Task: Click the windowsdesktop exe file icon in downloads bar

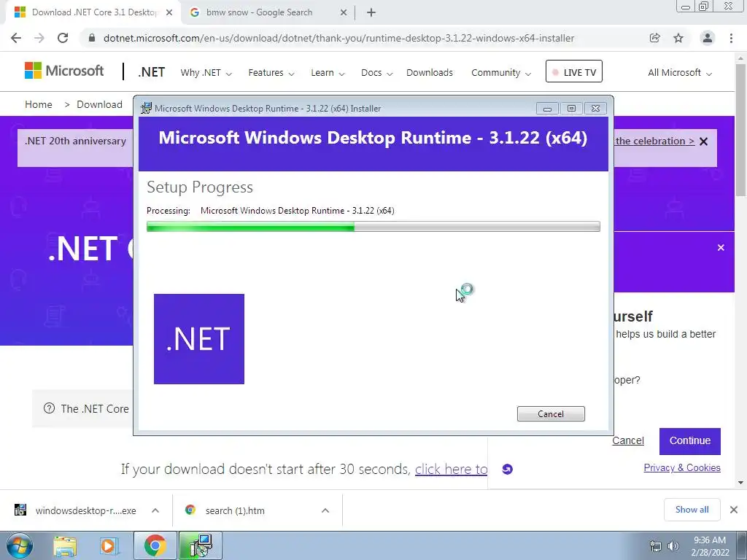Action: click(20, 510)
